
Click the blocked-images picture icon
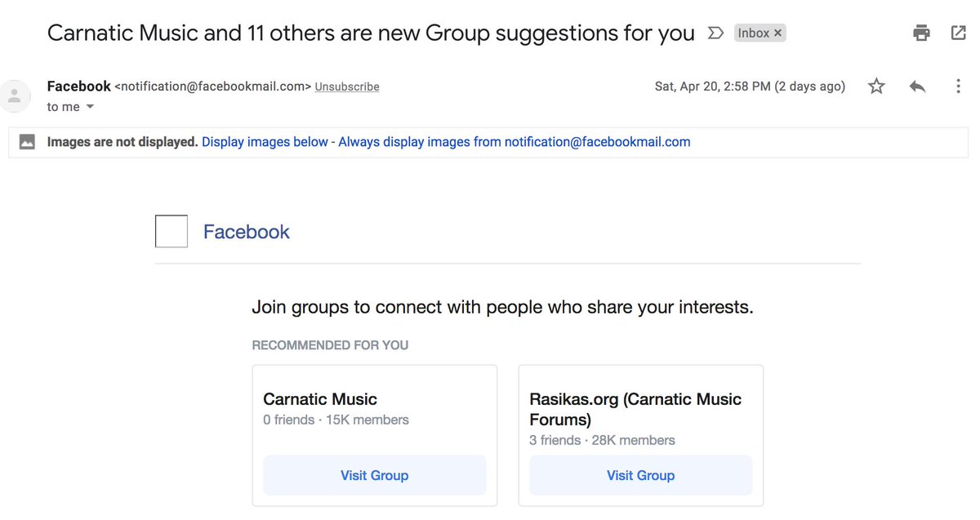tap(27, 142)
